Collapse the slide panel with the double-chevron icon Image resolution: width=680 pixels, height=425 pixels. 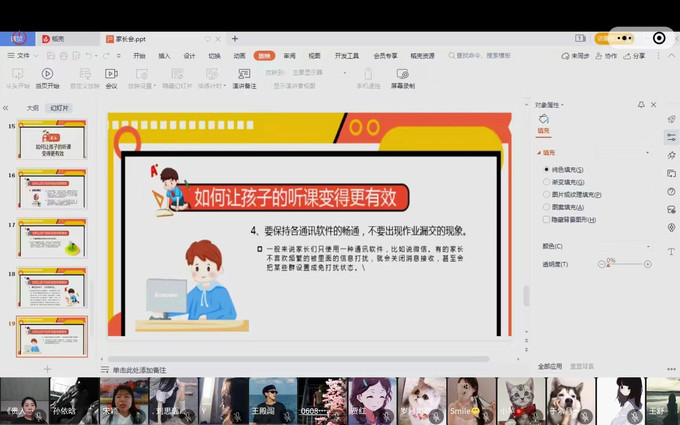click(6, 108)
